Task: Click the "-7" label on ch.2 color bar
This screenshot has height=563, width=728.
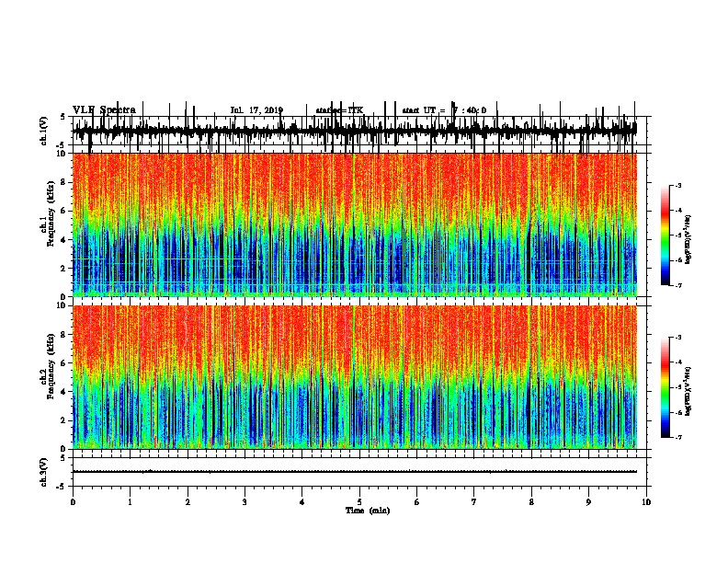Action: pyautogui.click(x=678, y=438)
